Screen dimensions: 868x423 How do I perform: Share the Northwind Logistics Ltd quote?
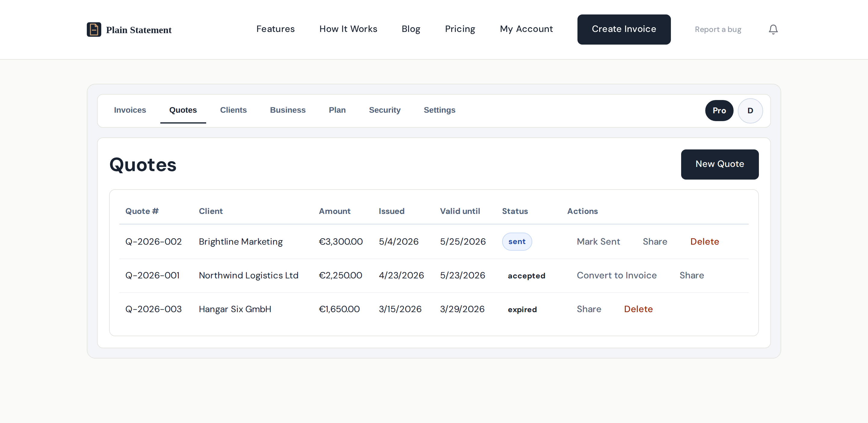[x=691, y=275]
